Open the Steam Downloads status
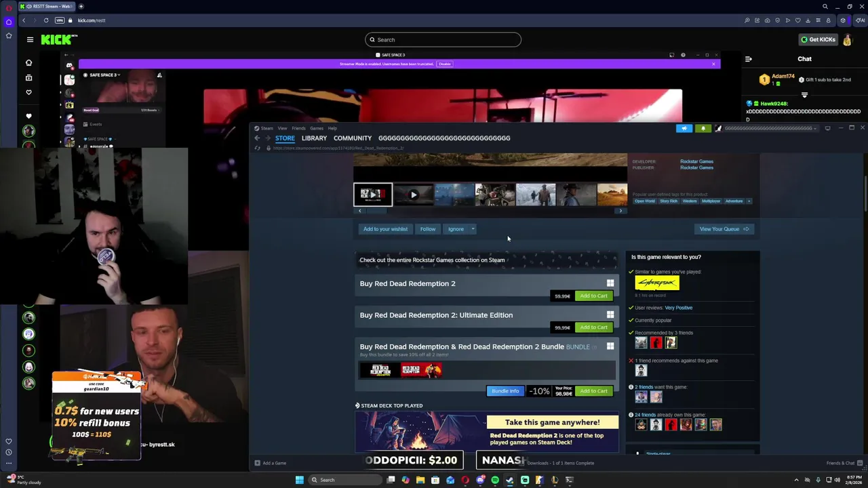Screen dimensions: 868x488 tap(560, 463)
